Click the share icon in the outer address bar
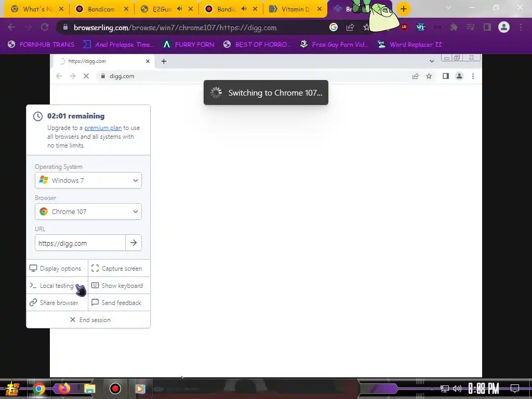This screenshot has width=532, height=399. (x=350, y=27)
